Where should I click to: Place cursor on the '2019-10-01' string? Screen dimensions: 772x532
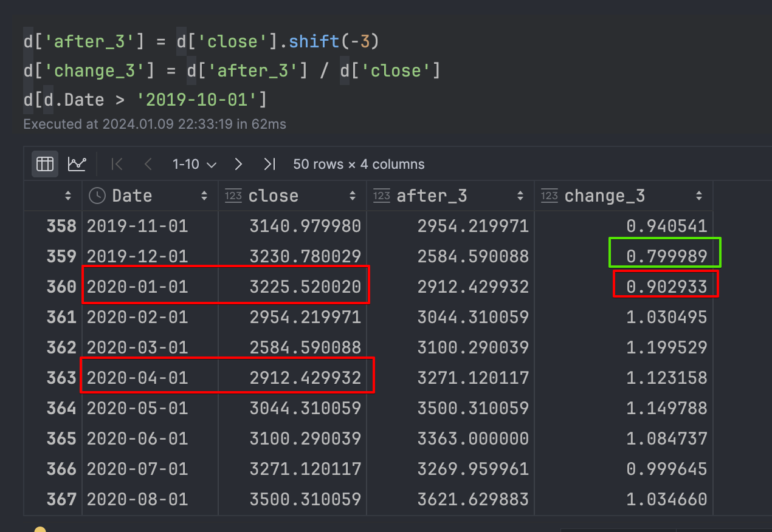(x=197, y=100)
